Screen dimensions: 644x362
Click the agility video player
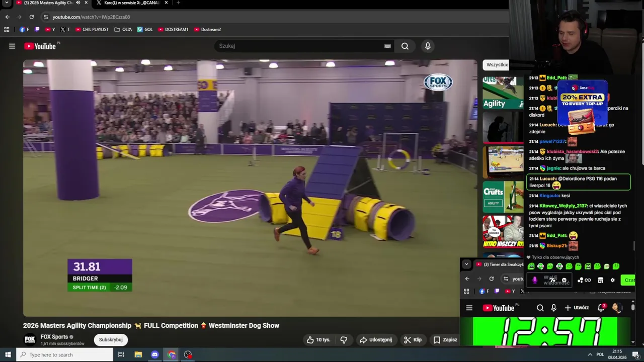point(250,188)
